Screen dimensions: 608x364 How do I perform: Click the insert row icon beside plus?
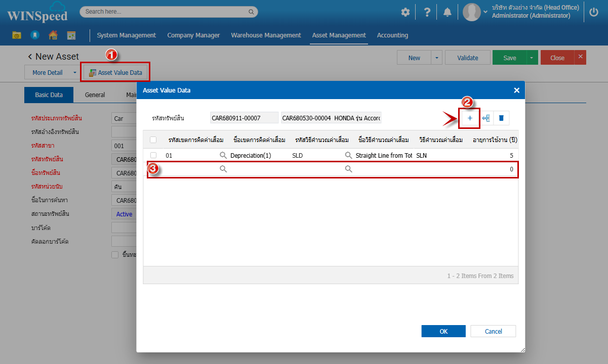(x=486, y=118)
